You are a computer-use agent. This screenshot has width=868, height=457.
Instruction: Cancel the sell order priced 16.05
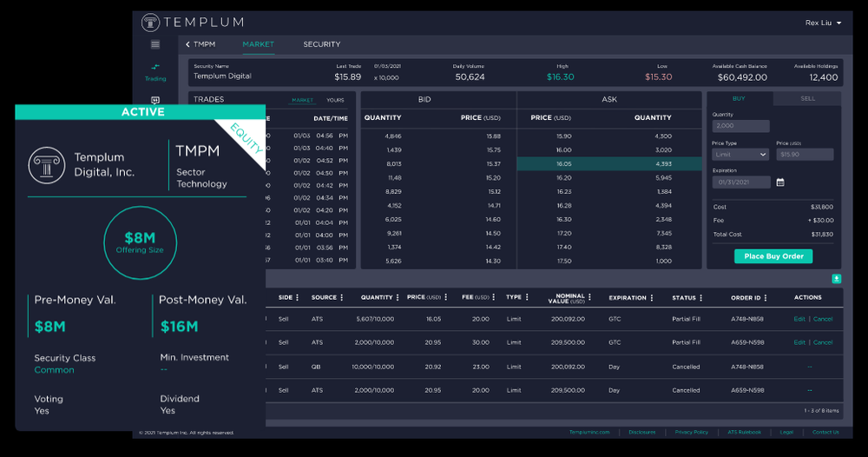[823, 319]
